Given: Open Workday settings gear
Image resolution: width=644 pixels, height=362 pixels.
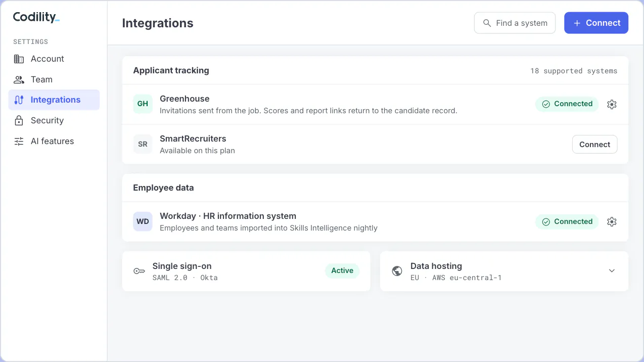Looking at the screenshot, I should [612, 221].
